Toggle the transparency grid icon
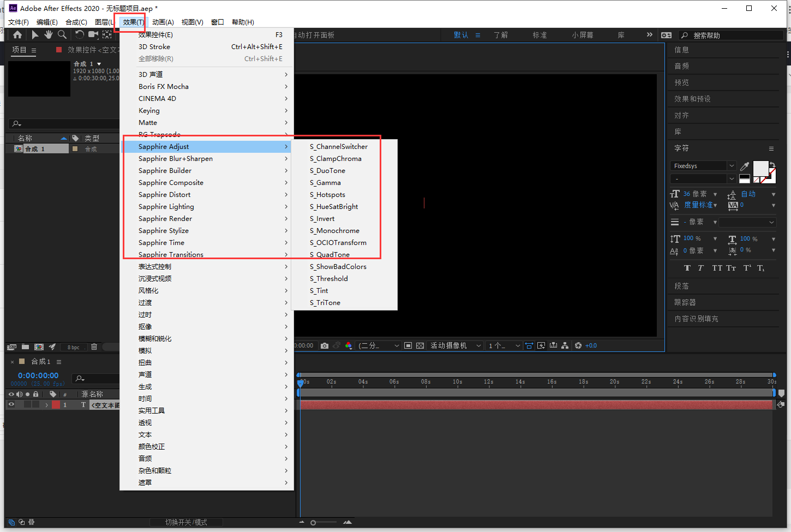This screenshot has width=791, height=532. point(420,345)
